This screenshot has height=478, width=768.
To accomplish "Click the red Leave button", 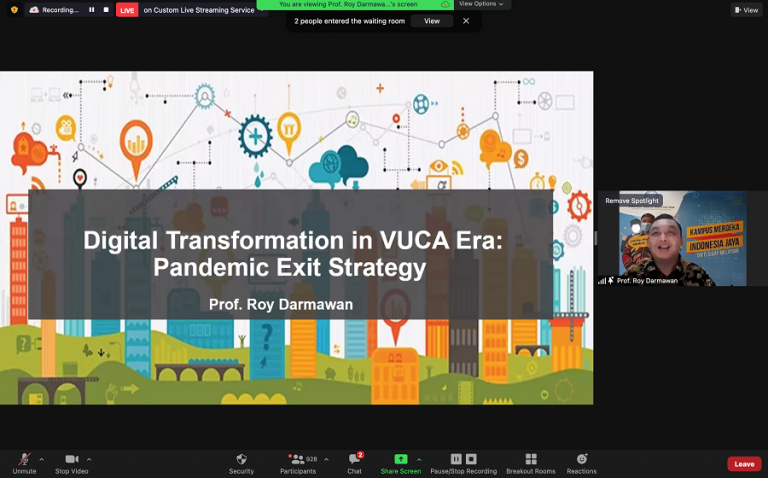I will tap(744, 464).
